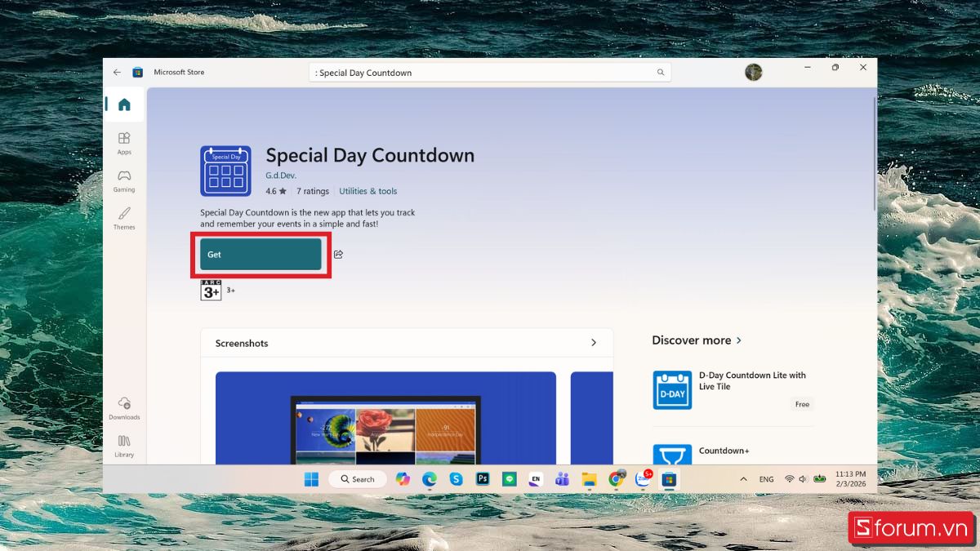Click the search magnifier icon in search box
Viewport: 980px width, 551px height.
click(x=661, y=73)
